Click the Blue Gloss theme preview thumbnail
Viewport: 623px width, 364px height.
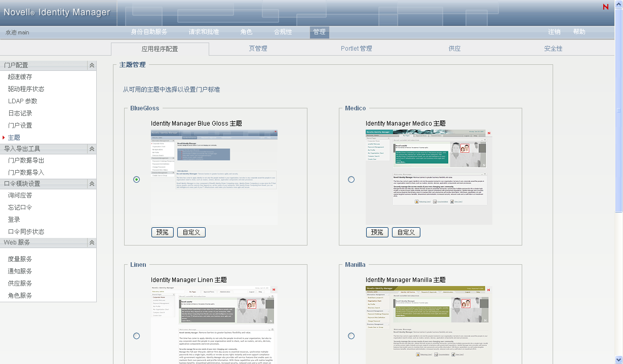(214, 177)
